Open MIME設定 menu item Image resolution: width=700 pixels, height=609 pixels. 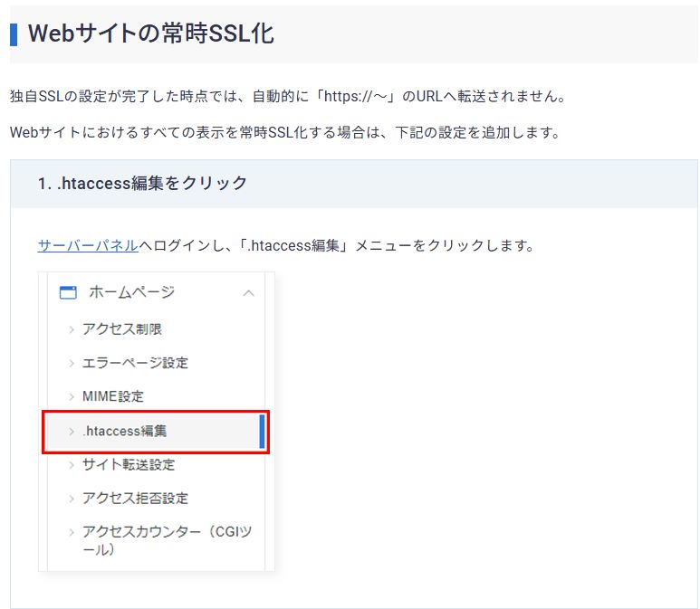[x=113, y=396]
